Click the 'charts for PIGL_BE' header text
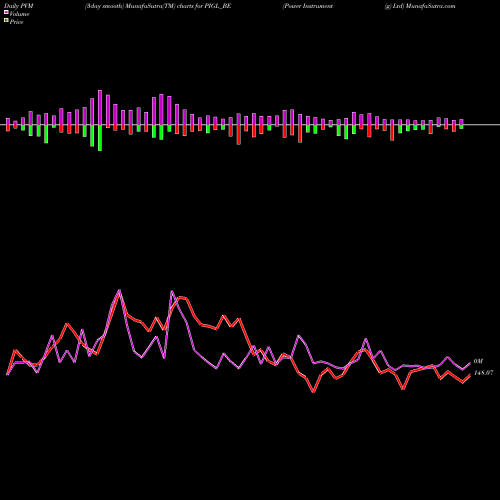Image resolution: width=500 pixels, height=500 pixels. [x=204, y=6]
